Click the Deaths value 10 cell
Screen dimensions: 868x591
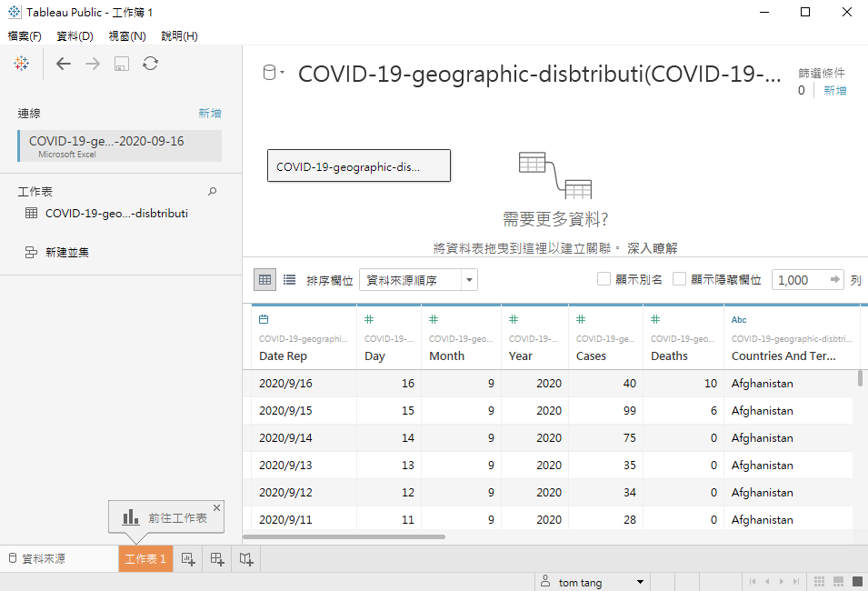point(683,384)
